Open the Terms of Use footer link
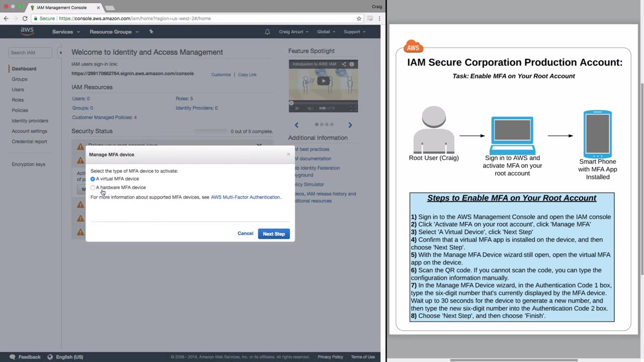Viewport: 644px width, 362px height. (363, 357)
